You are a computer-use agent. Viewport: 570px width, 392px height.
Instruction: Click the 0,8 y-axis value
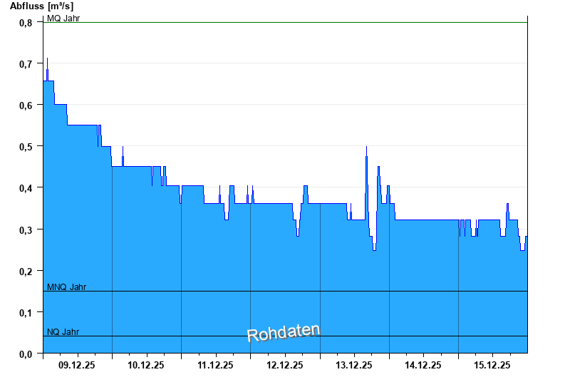pyautogui.click(x=26, y=23)
